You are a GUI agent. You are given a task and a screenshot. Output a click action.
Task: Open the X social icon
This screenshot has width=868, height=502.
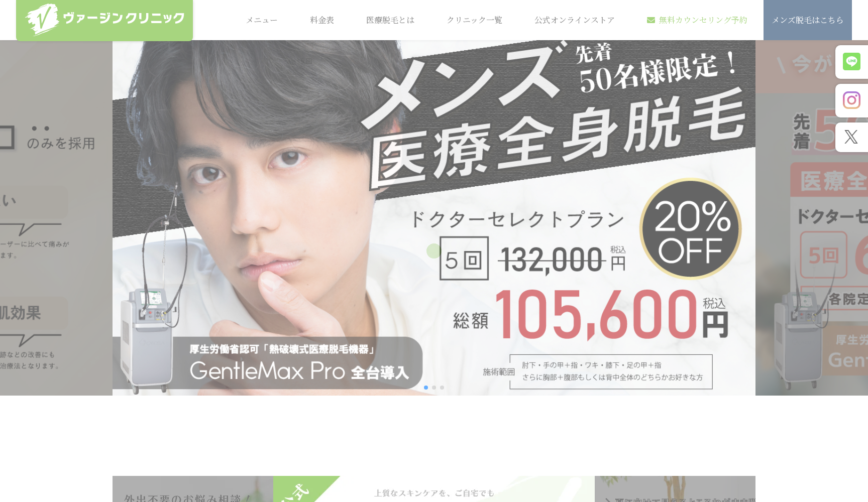[x=851, y=137]
